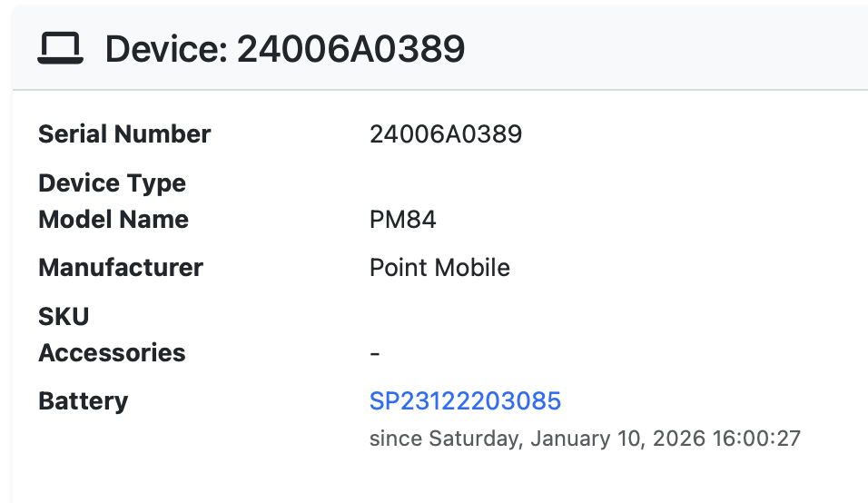Click the Model Name label

pyautogui.click(x=113, y=220)
